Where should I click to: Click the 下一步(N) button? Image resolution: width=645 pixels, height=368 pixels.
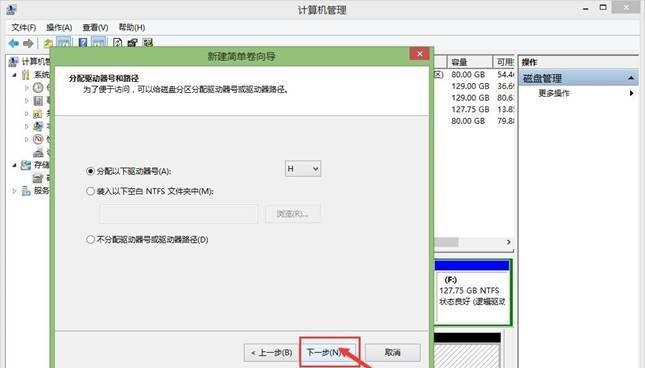(x=330, y=352)
